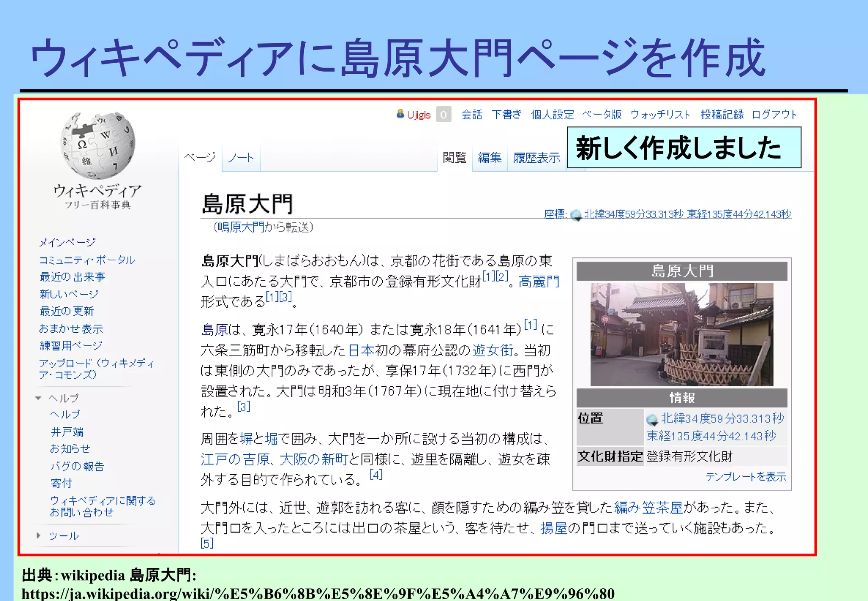Viewport: 868px width, 601px height.
Task: Open コミュニティ・ポータル link
Action: click(x=87, y=260)
